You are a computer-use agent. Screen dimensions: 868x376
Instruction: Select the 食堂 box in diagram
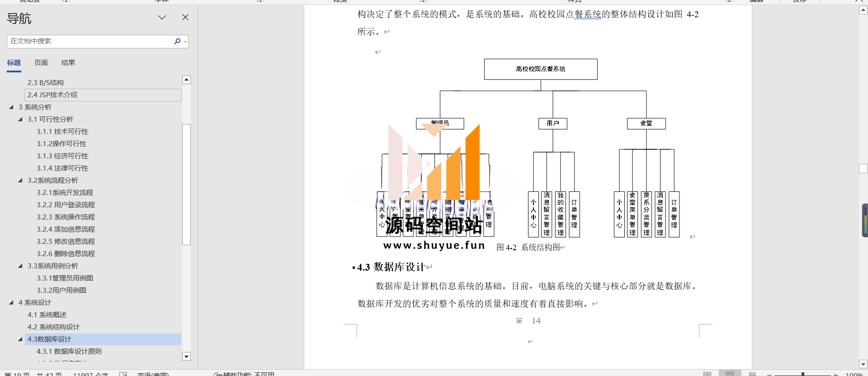click(x=646, y=124)
